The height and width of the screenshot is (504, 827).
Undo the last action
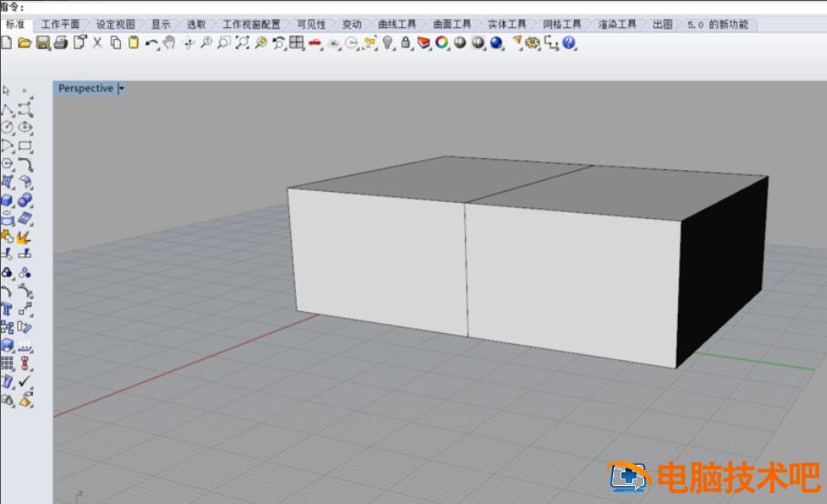click(x=152, y=44)
